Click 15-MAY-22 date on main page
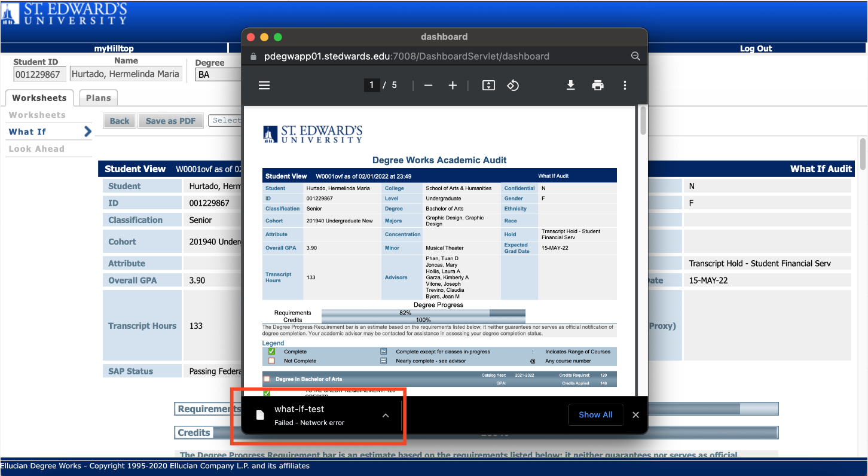868x476 pixels. (708, 280)
